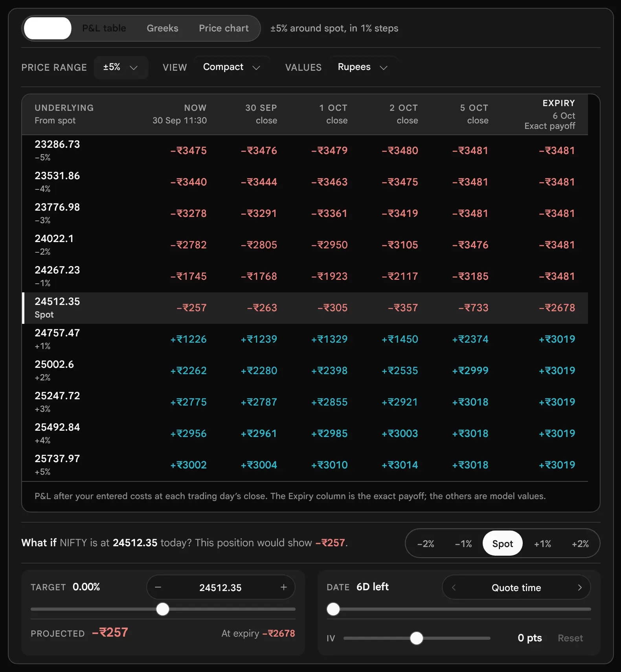Image resolution: width=621 pixels, height=672 pixels.
Task: Click the 2 OCT close column header
Action: click(403, 114)
